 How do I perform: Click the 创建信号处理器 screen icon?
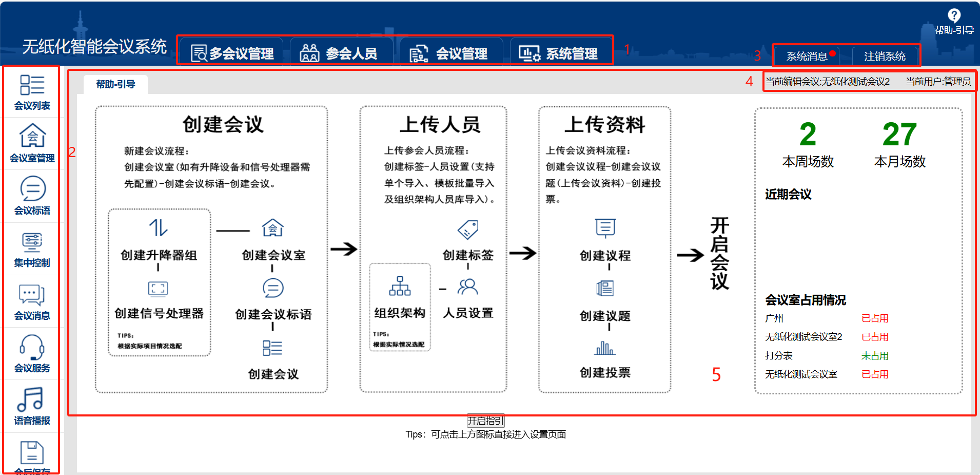click(x=158, y=289)
